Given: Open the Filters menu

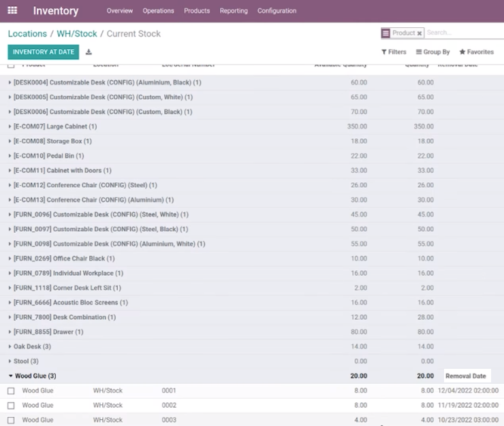Looking at the screenshot, I should (x=394, y=52).
